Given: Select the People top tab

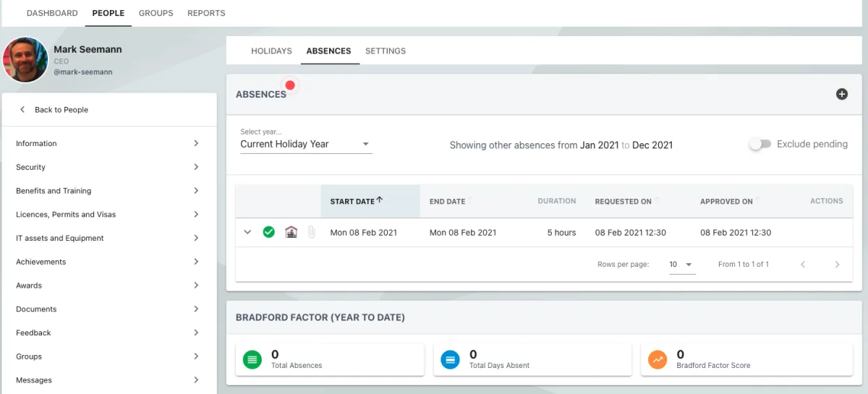Looking at the screenshot, I should coord(109,13).
